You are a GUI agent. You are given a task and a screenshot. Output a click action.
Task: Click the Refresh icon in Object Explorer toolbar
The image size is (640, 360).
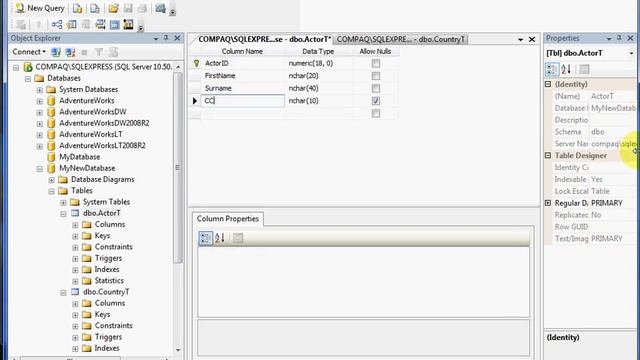(x=113, y=52)
